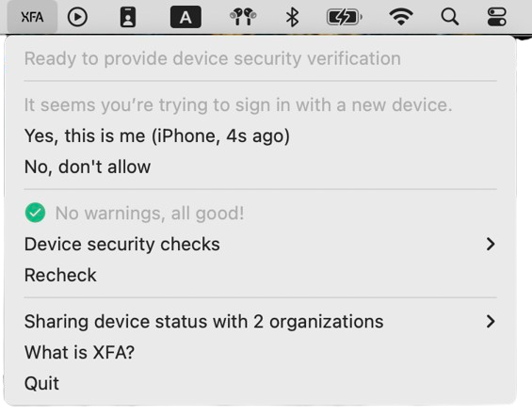
Task: Click the ID badge menu bar icon
Action: point(128,17)
